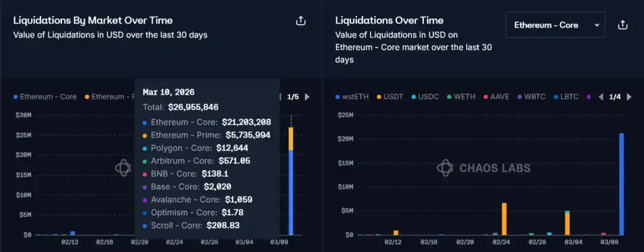Viewport: 644px width, 252px height.
Task: Go to previous legend page in right chart
Action: click(601, 97)
